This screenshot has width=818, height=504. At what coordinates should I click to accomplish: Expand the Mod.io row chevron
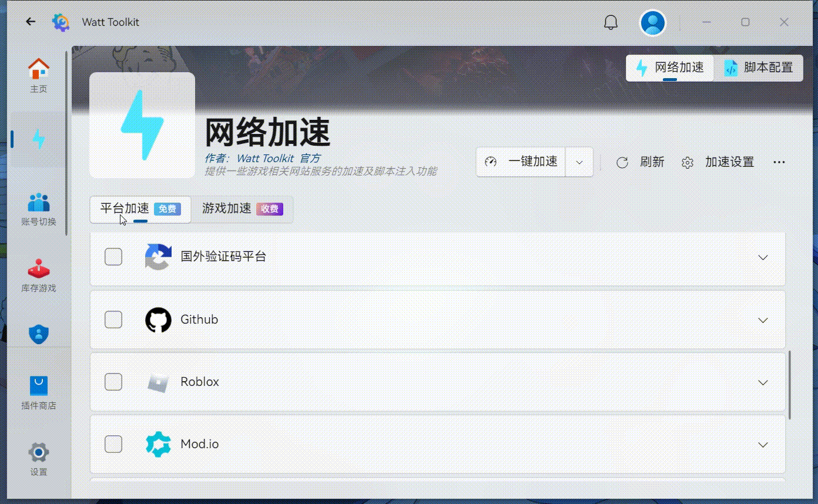[763, 445]
